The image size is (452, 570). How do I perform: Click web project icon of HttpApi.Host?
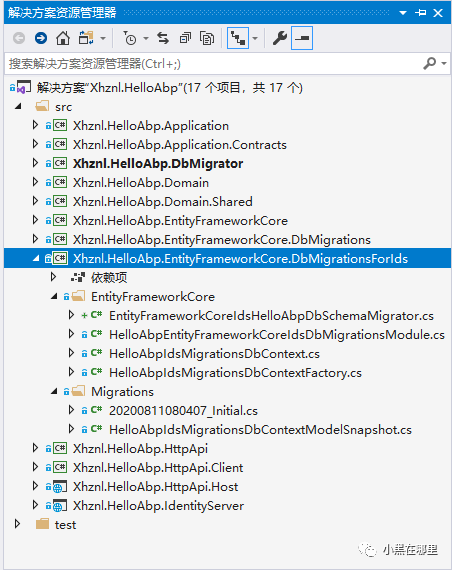[60, 486]
